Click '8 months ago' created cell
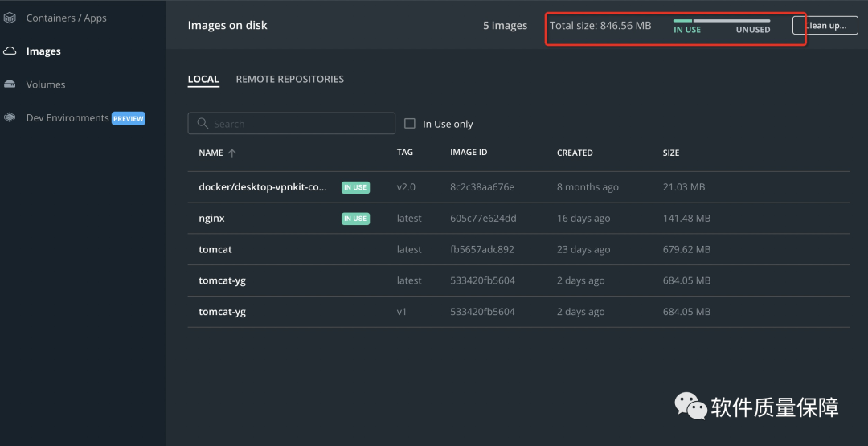 [588, 187]
